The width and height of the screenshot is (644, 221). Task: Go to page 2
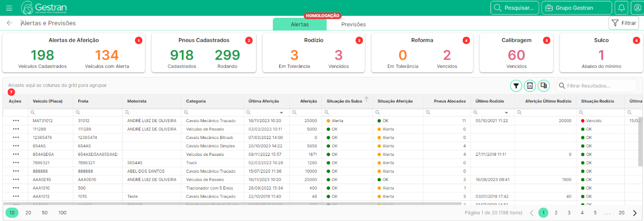click(x=556, y=213)
